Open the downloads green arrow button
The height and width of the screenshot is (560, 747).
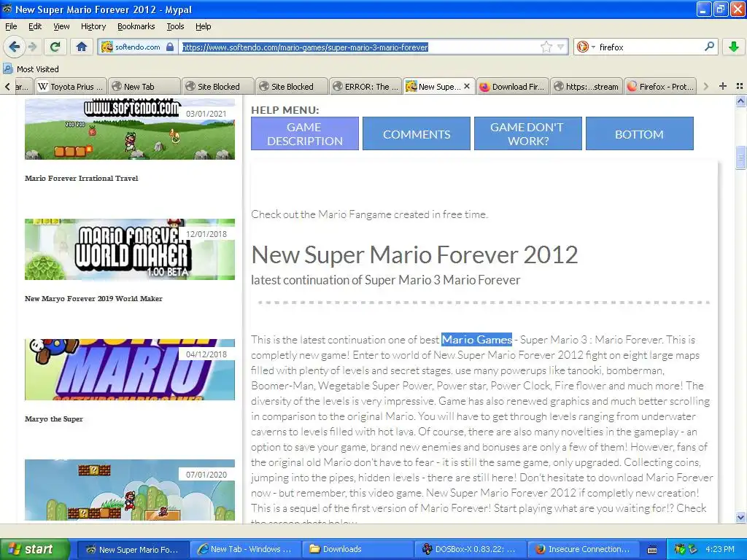(734, 47)
